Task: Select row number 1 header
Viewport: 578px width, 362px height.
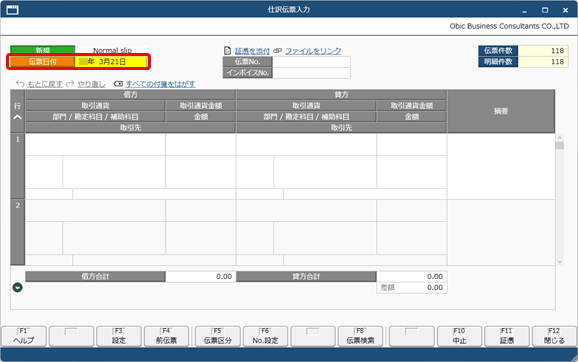Action: coord(17,167)
